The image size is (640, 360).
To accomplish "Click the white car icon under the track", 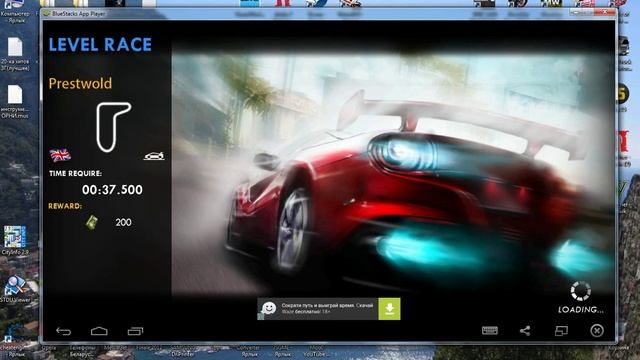I will [x=154, y=156].
